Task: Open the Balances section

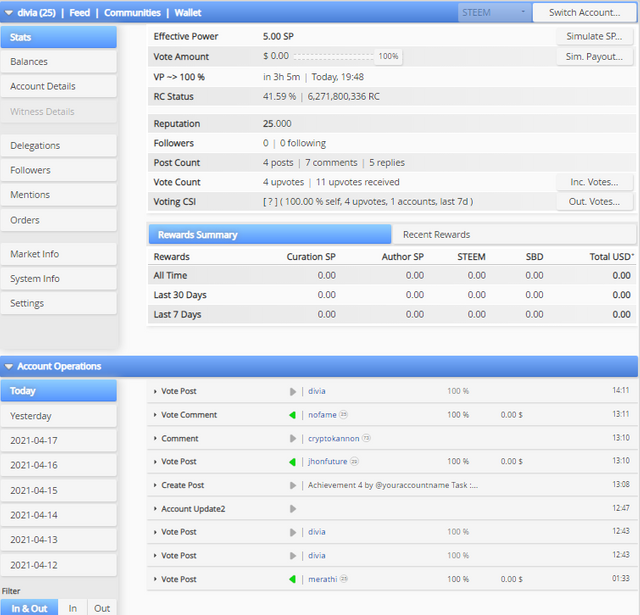Action: click(59, 62)
